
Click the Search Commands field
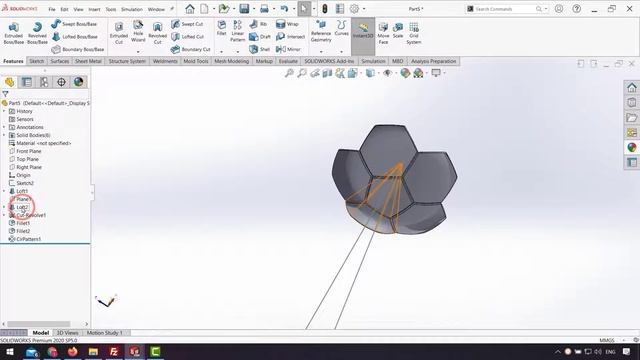(504, 9)
